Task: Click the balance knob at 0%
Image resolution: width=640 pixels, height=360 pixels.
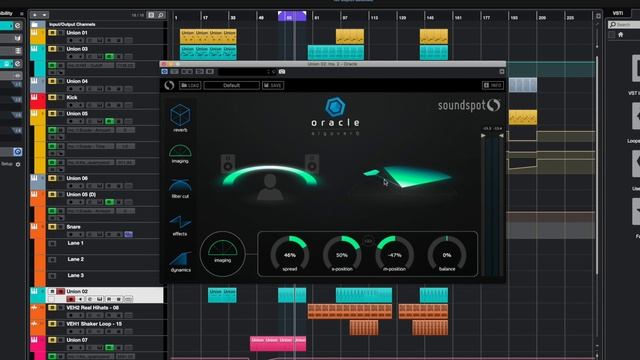Action: click(x=447, y=254)
